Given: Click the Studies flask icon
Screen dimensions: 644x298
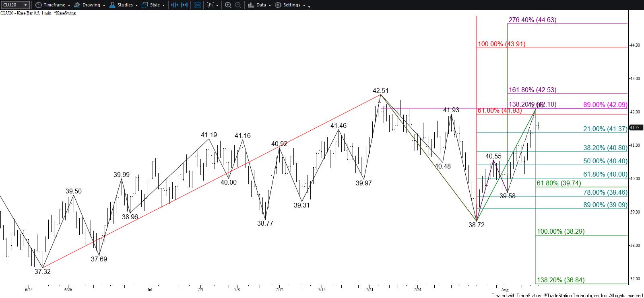Looking at the screenshot, I should point(111,5).
